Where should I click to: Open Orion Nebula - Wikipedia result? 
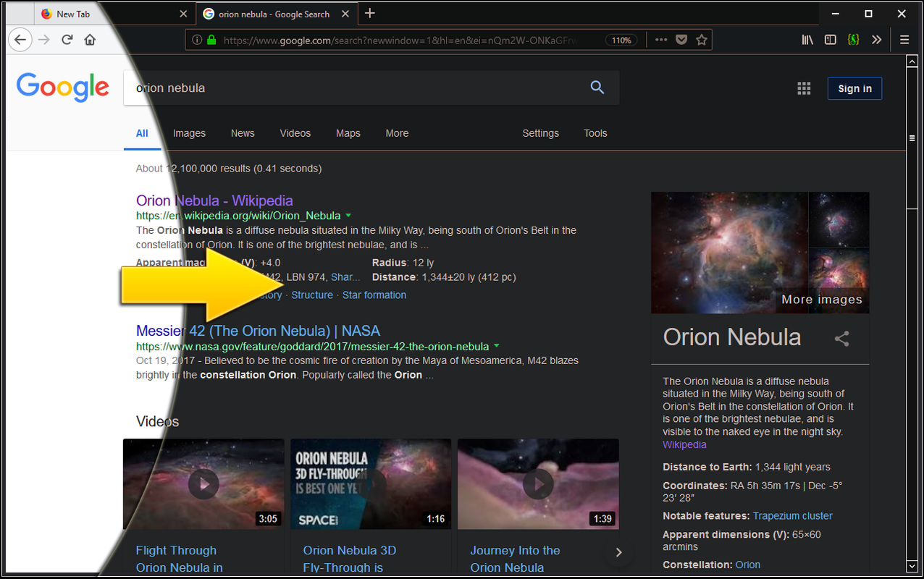tap(214, 200)
